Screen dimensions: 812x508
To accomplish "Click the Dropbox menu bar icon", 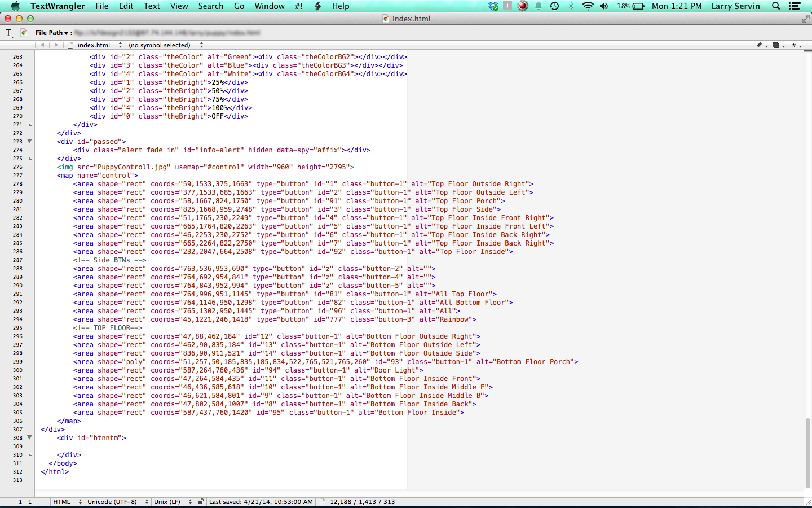I will [493, 6].
